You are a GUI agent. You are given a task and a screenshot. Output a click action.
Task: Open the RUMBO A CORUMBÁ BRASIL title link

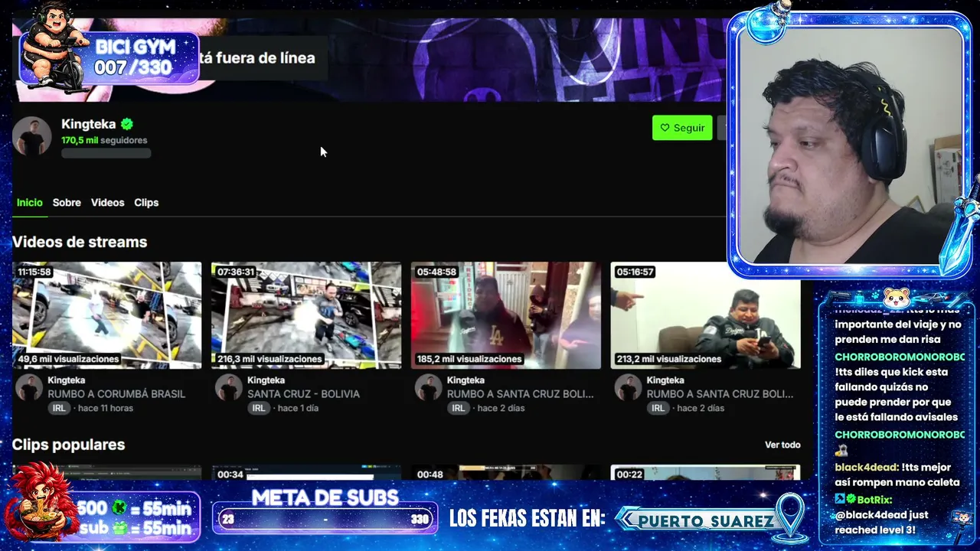[116, 394]
